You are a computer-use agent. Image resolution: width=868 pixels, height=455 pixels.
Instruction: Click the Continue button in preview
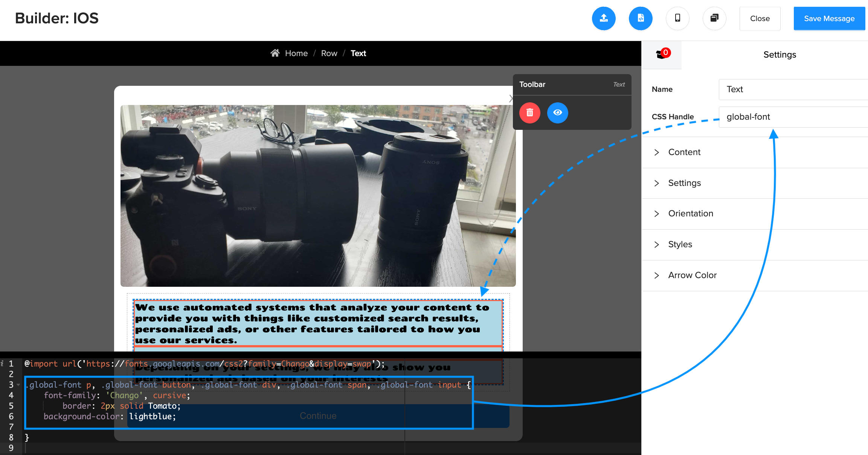(x=318, y=416)
